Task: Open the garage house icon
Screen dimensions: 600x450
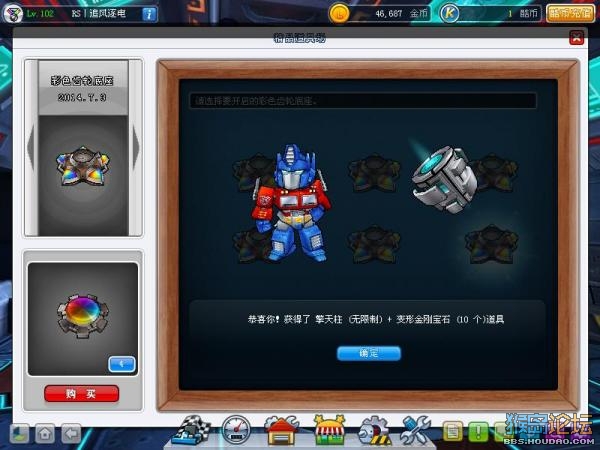Action: tap(281, 430)
